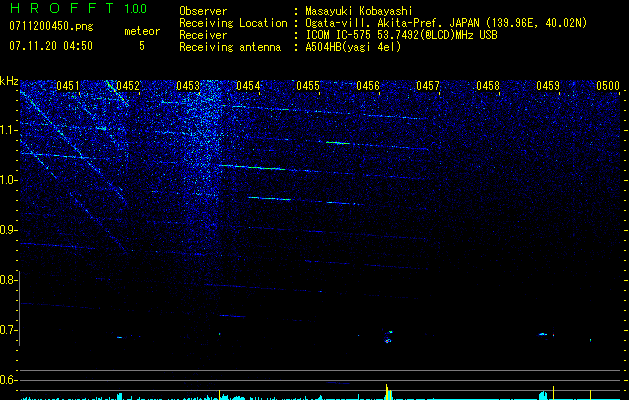Click the 'Observer' field label
The width and height of the screenshot is (629, 400).
click(x=203, y=11)
